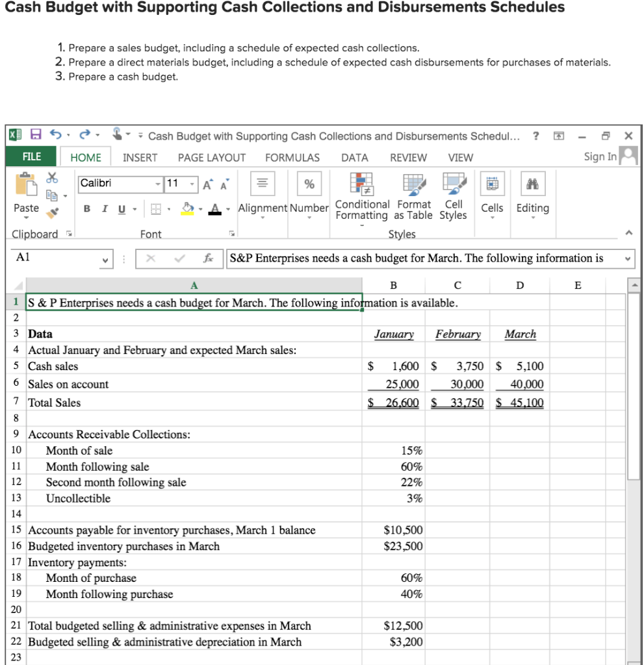The image size is (644, 665).
Task: Click the Percent Style icon
Action: click(x=309, y=183)
